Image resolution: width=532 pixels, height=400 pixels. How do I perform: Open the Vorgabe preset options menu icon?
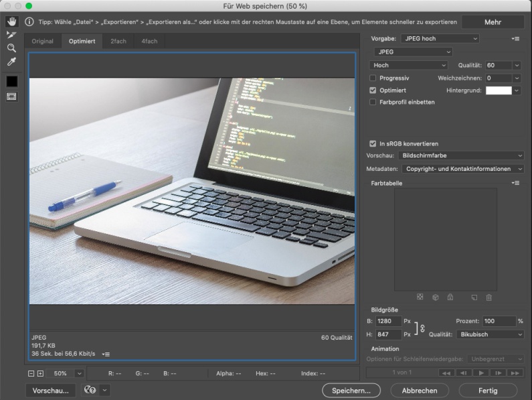tap(515, 39)
